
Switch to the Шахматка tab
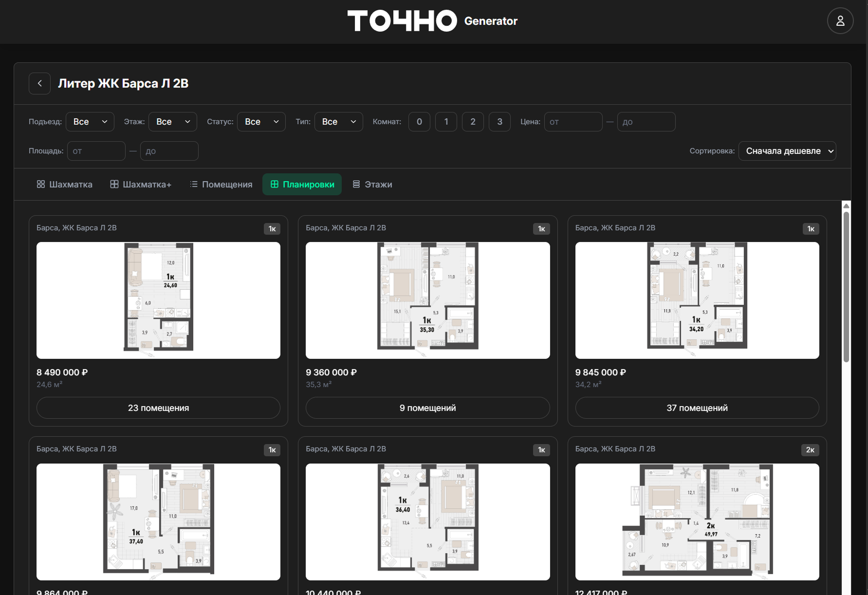tap(64, 185)
